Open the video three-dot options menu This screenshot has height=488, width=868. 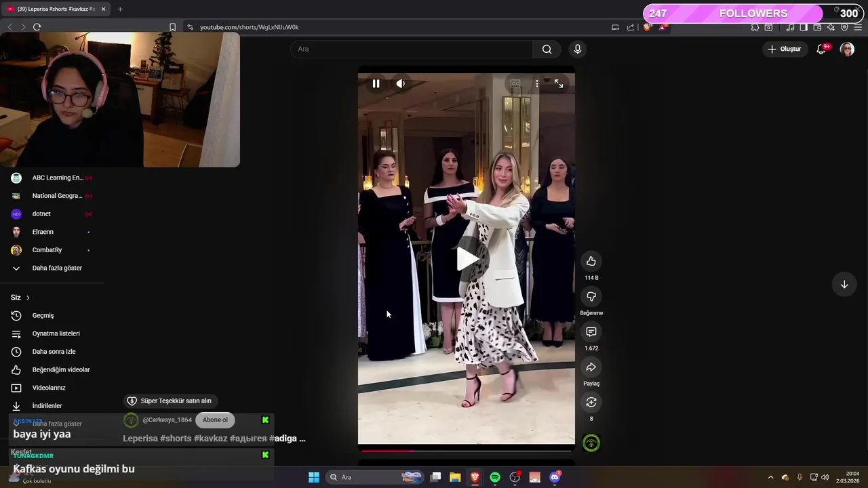[x=536, y=83]
